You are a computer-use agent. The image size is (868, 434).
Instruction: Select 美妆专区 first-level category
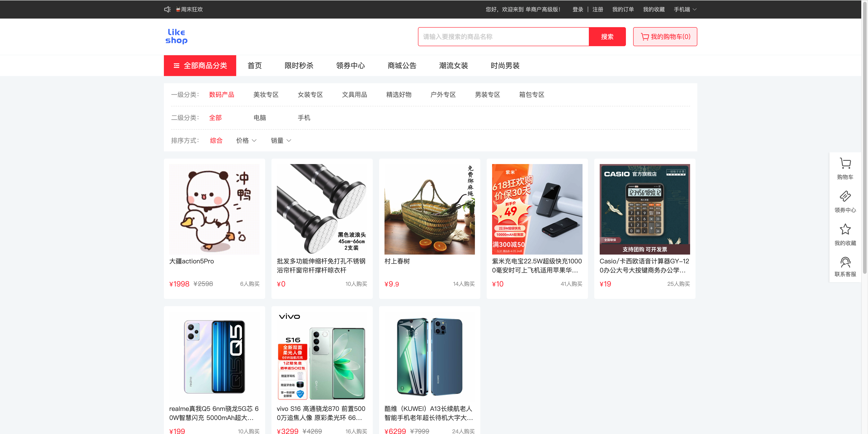[266, 95]
